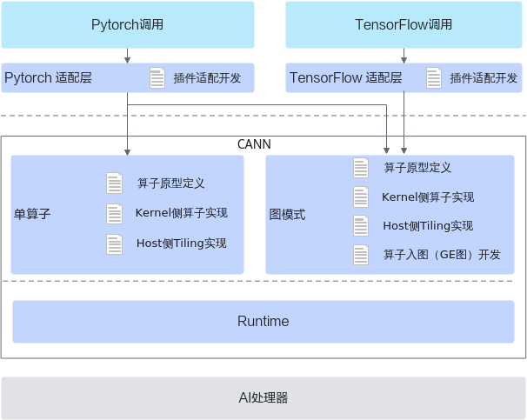Click document icon for 单算子 Host侧Tiling实现
This screenshot has height=420, width=527.
point(114,244)
